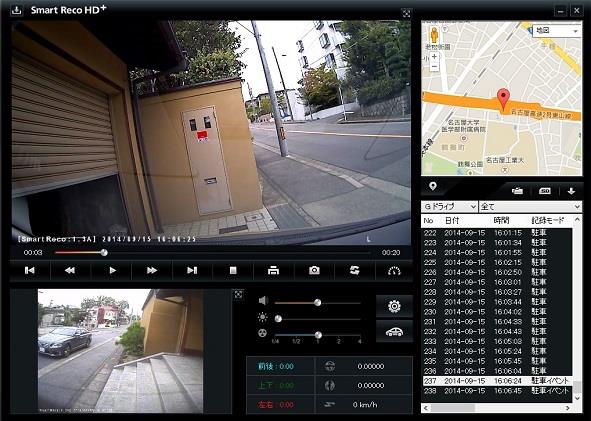Zoom in the map with plus

(434, 57)
